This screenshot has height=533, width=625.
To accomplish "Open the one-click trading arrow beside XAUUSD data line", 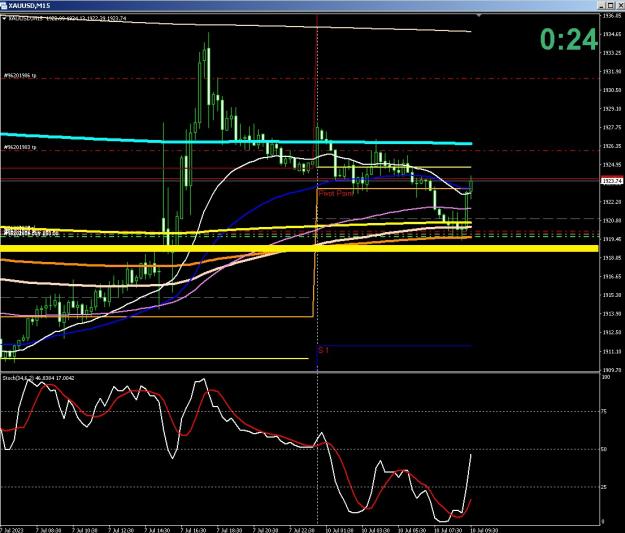I will click(4, 18).
